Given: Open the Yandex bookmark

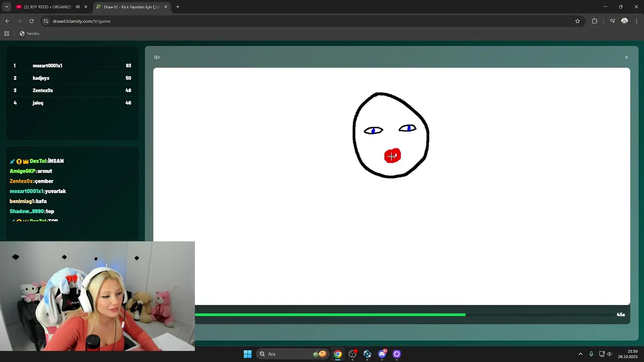Looking at the screenshot, I should click(x=29, y=34).
